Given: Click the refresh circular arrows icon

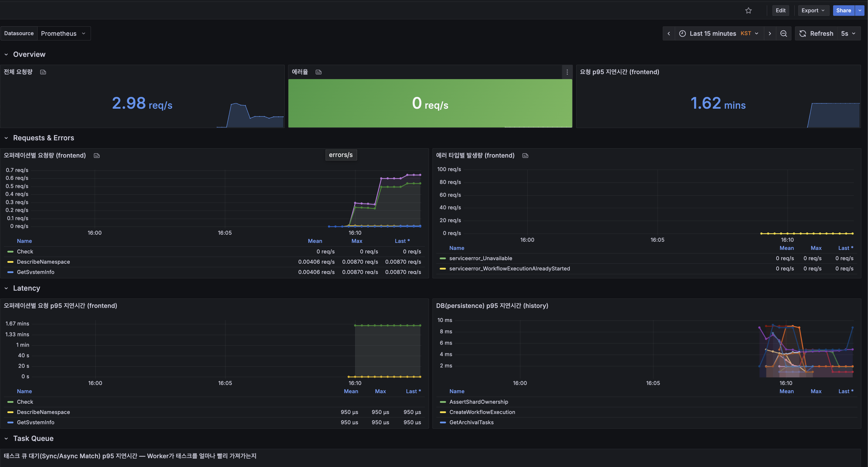Looking at the screenshot, I should [803, 33].
